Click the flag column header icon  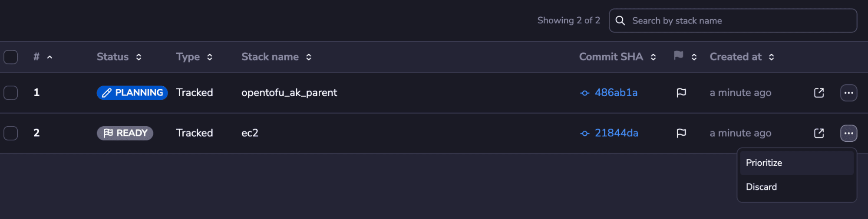679,56
